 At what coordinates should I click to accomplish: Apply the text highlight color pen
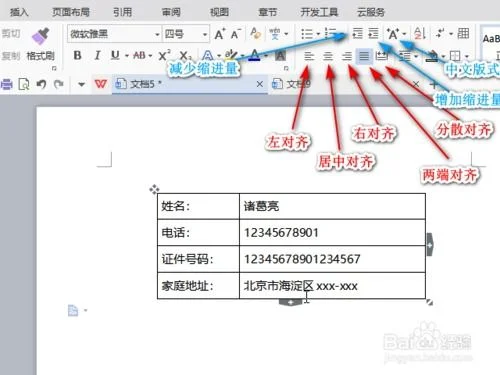coord(231,55)
